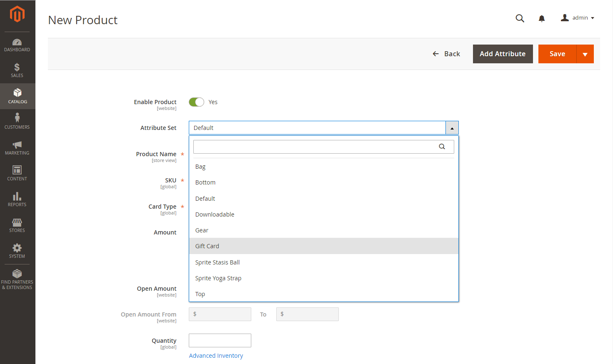Toggle the Enable Product switch
This screenshot has height=364, width=613.
point(196,102)
